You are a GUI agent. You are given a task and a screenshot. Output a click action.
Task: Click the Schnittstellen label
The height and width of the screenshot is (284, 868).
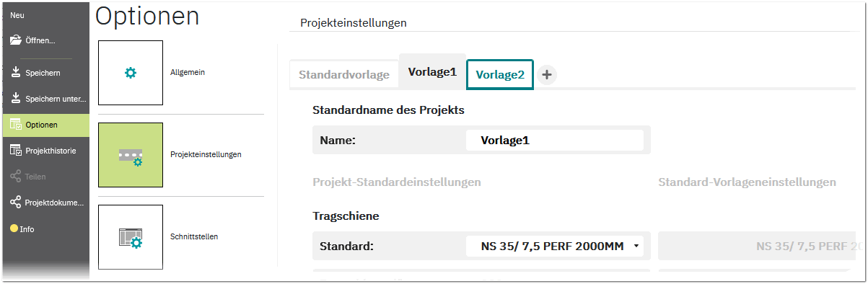[194, 236]
